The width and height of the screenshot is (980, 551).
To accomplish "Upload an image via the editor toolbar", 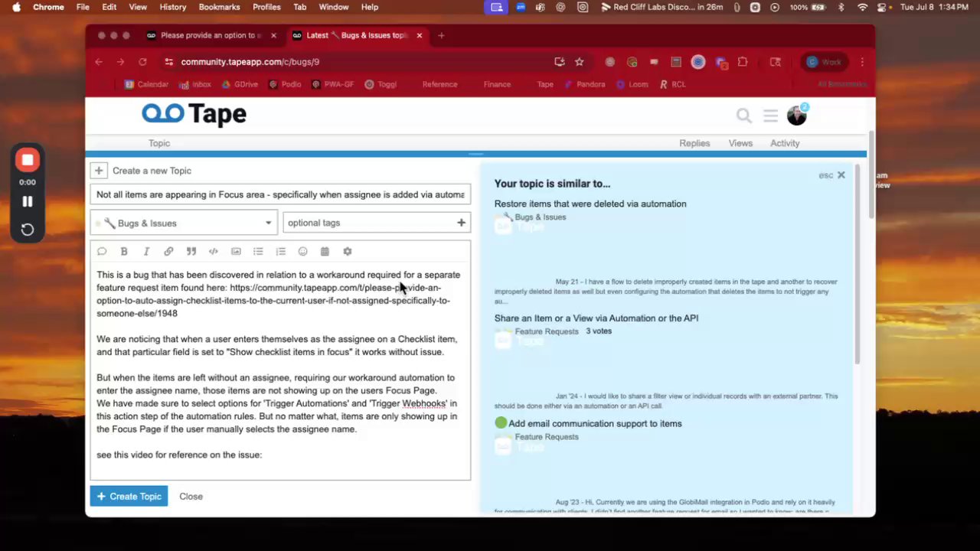I will click(x=236, y=251).
